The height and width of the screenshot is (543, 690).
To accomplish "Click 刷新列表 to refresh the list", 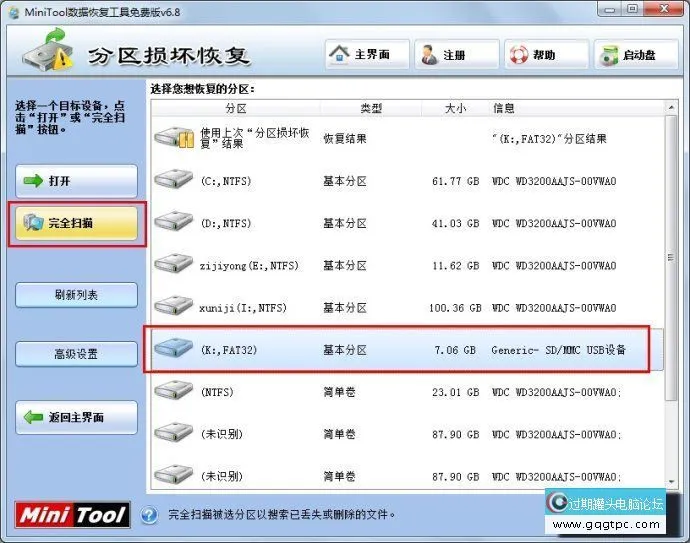I will [77, 295].
